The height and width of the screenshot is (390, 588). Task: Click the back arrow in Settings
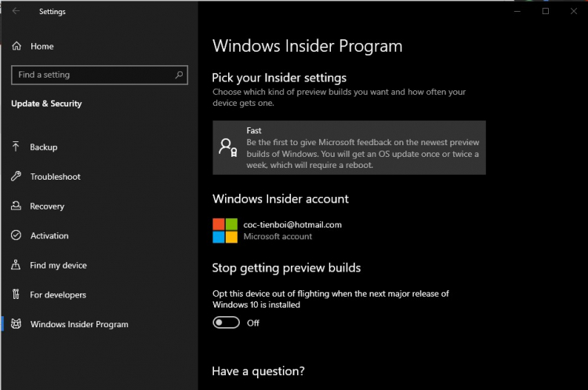coord(16,11)
